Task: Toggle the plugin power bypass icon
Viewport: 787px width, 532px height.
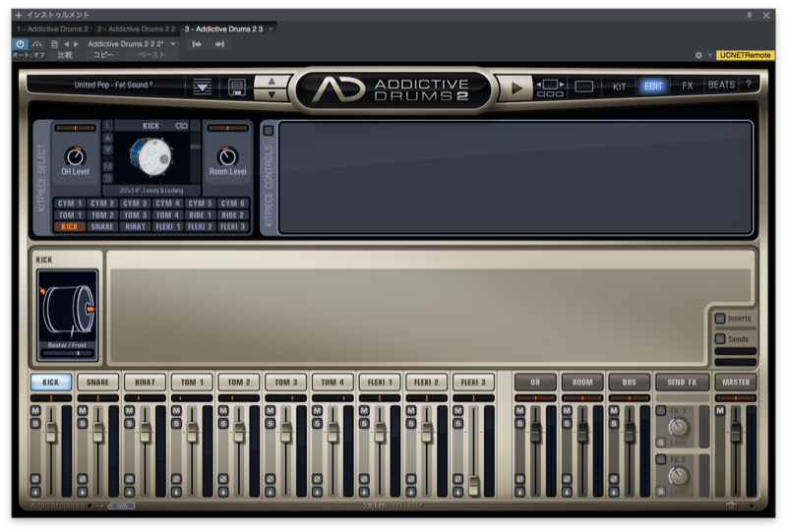Action: pyautogui.click(x=20, y=44)
